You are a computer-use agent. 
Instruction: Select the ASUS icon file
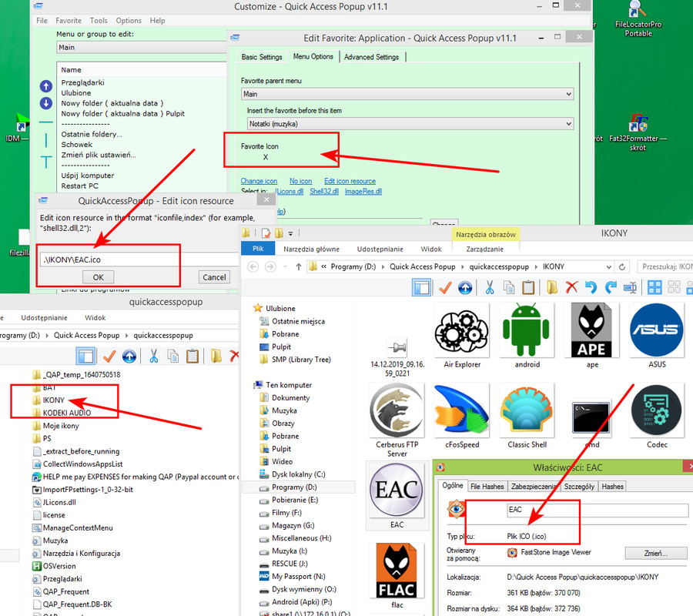(657, 336)
